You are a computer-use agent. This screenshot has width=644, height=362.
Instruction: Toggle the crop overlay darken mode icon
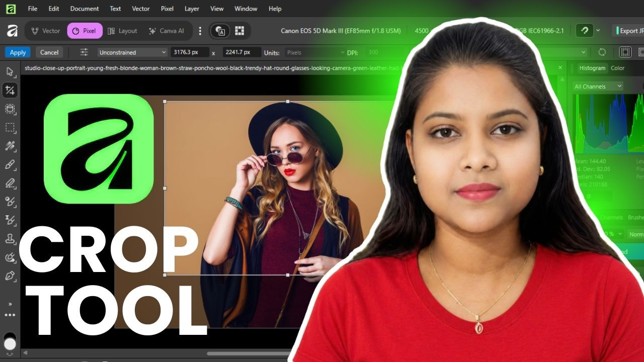point(625,52)
